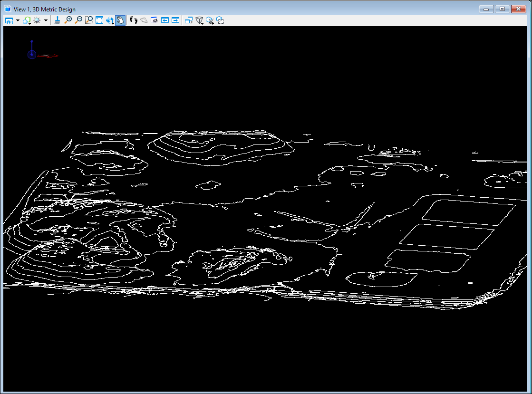This screenshot has width=532, height=394.
Task: Select the Fly paper airplane tool
Action: [x=144, y=20]
